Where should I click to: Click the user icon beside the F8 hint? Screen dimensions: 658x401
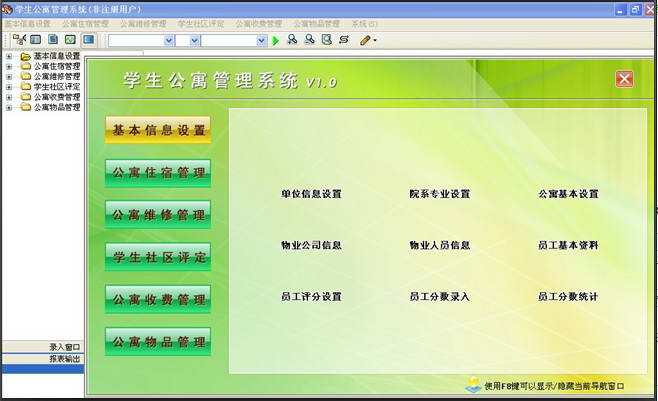(x=473, y=385)
